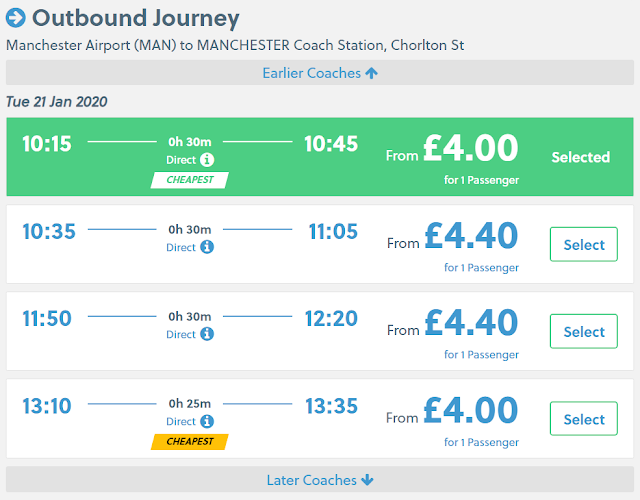This screenshot has height=500, width=640.
Task: Click the £4.40 price of 10:35 coach
Action: (x=471, y=236)
